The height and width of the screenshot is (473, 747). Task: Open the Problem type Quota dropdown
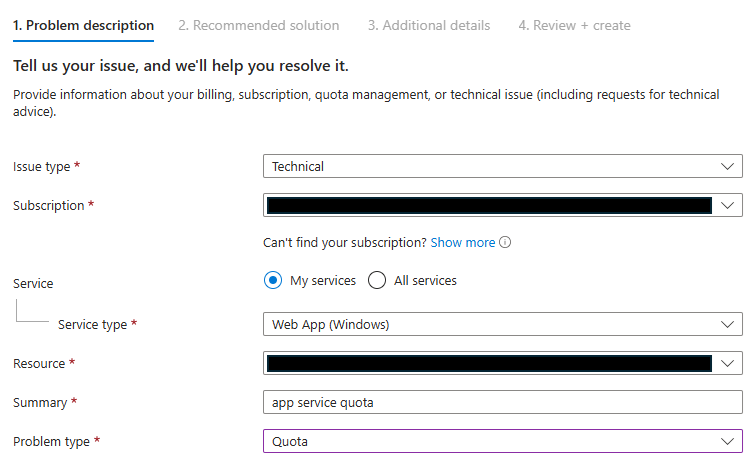(502, 441)
